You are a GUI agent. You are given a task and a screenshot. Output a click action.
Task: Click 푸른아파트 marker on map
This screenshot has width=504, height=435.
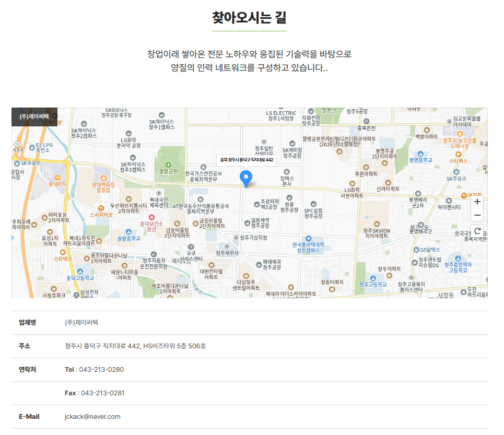366,168
